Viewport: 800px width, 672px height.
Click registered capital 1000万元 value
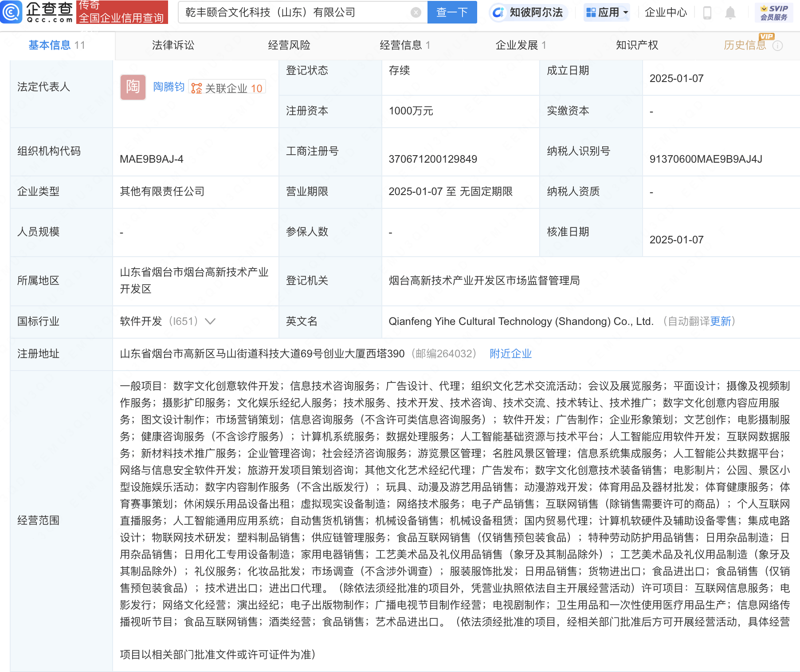click(411, 111)
